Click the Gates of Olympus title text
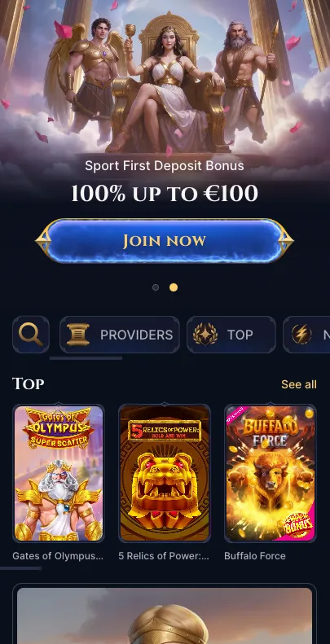The width and height of the screenshot is (330, 644). 58,556
